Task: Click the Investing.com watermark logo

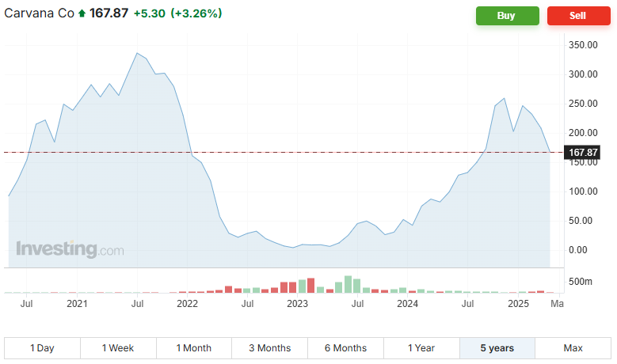Action: pos(70,249)
